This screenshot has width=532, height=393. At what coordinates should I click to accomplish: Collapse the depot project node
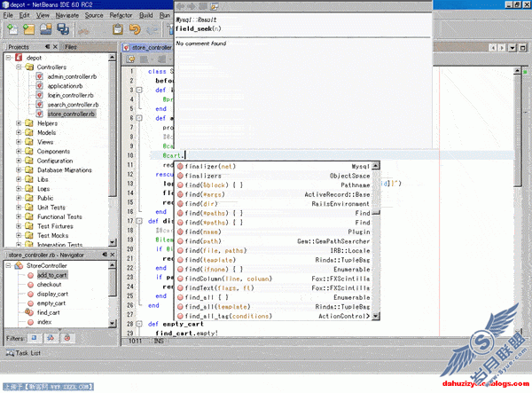[9, 58]
